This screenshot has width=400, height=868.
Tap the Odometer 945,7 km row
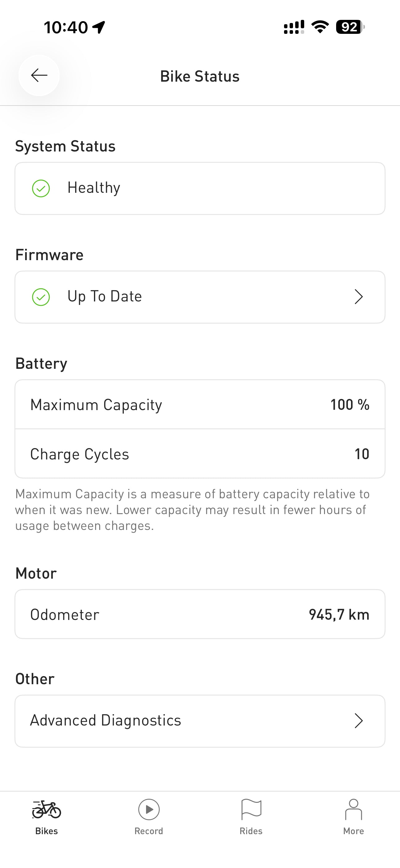[x=200, y=614]
